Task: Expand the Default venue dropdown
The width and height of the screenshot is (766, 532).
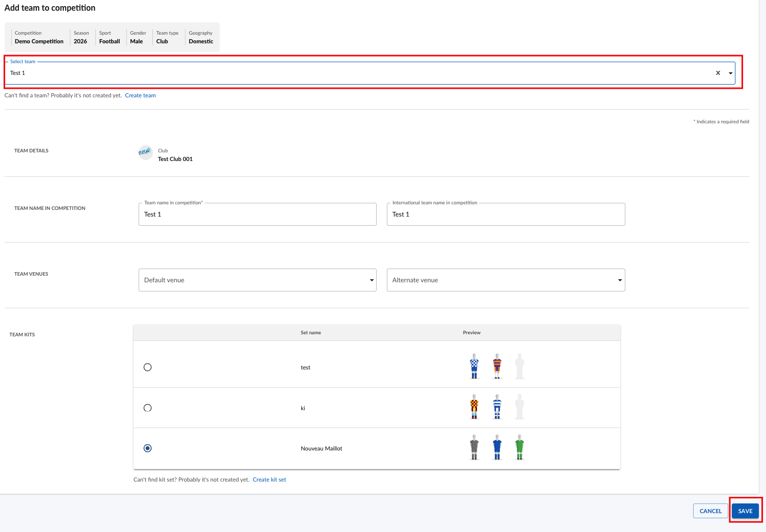Action: (x=372, y=280)
